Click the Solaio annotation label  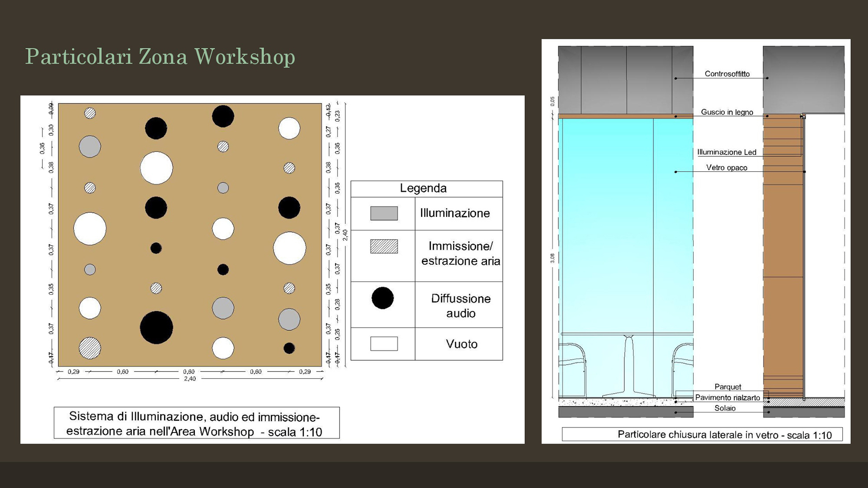click(725, 408)
